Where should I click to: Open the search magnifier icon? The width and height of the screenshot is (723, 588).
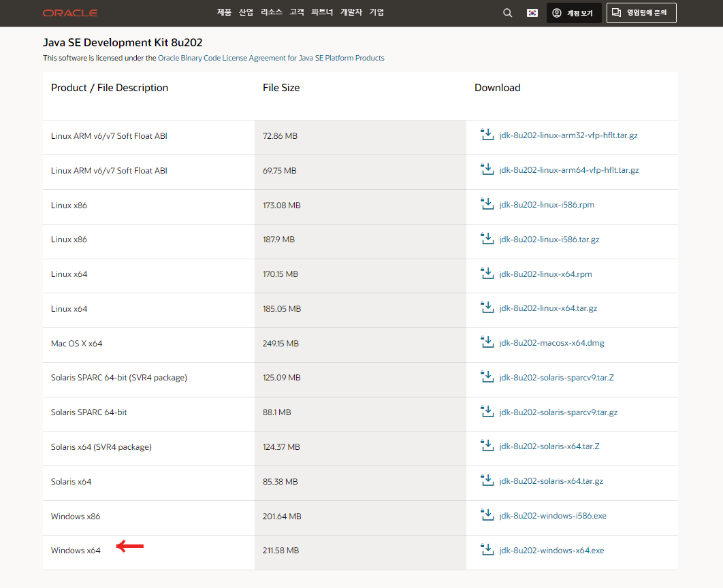coord(507,13)
